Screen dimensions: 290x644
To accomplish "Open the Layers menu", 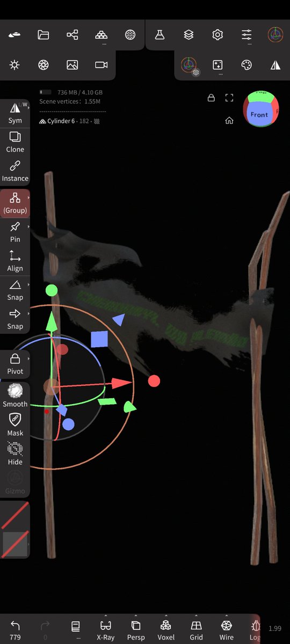I will pos(189,35).
